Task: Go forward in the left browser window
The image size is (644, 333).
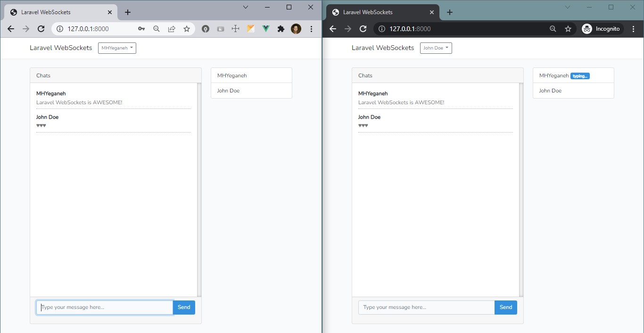Action: [26, 29]
